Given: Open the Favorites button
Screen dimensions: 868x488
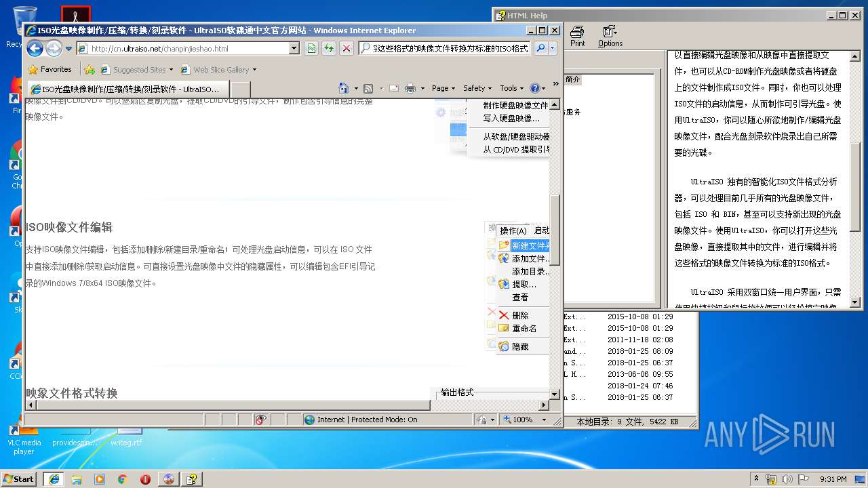Looking at the screenshot, I should (50, 69).
